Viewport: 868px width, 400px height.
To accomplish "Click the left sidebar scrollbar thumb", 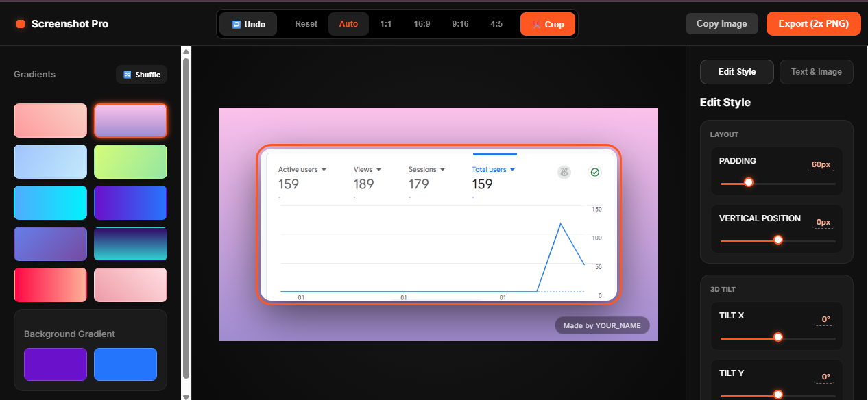I will click(x=186, y=218).
